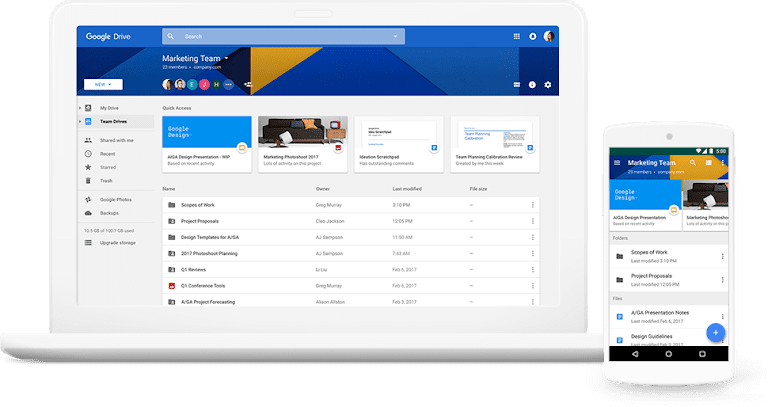Open more options for Project Proposals row

pyautogui.click(x=532, y=221)
